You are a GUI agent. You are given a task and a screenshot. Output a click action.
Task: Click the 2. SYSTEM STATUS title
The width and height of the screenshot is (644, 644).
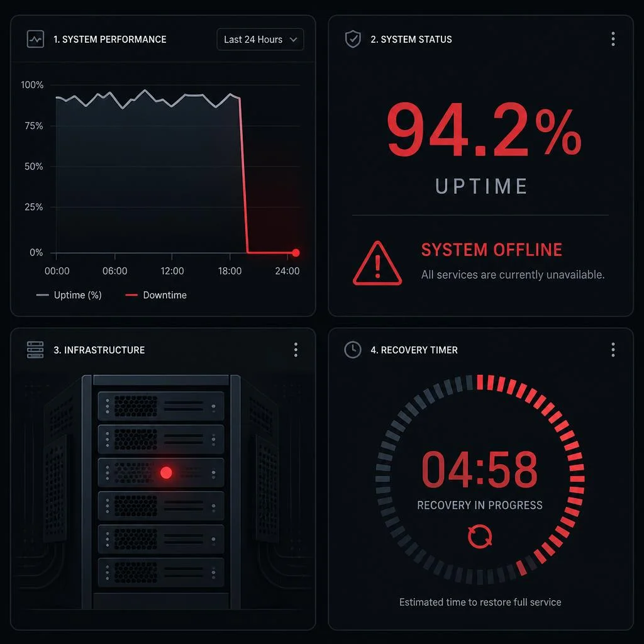click(411, 40)
